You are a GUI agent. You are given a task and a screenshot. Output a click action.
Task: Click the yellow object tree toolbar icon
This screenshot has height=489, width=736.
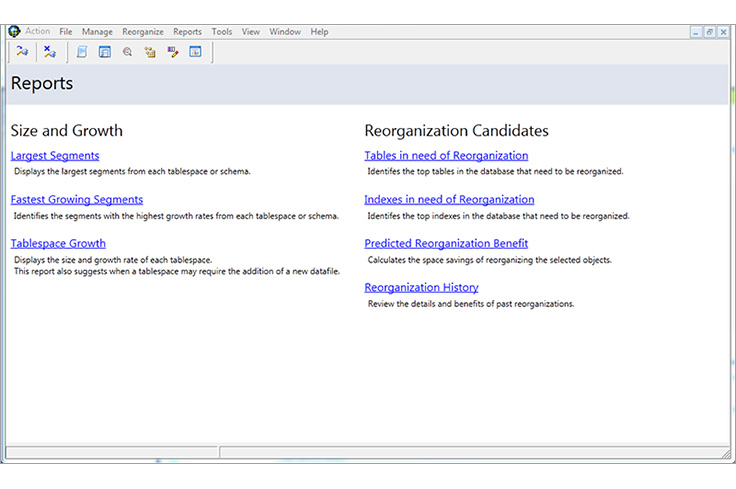[x=150, y=52]
